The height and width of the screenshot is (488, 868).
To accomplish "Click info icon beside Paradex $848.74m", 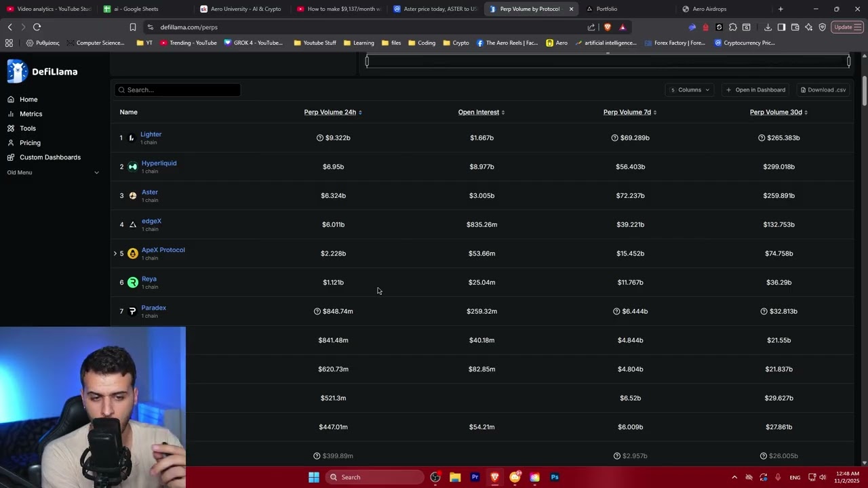I will [x=317, y=311].
